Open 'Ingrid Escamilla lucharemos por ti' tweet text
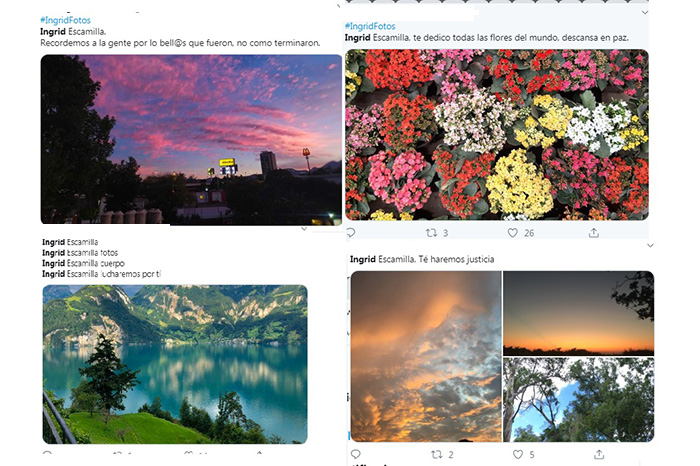The height and width of the screenshot is (466, 700). pos(101,274)
